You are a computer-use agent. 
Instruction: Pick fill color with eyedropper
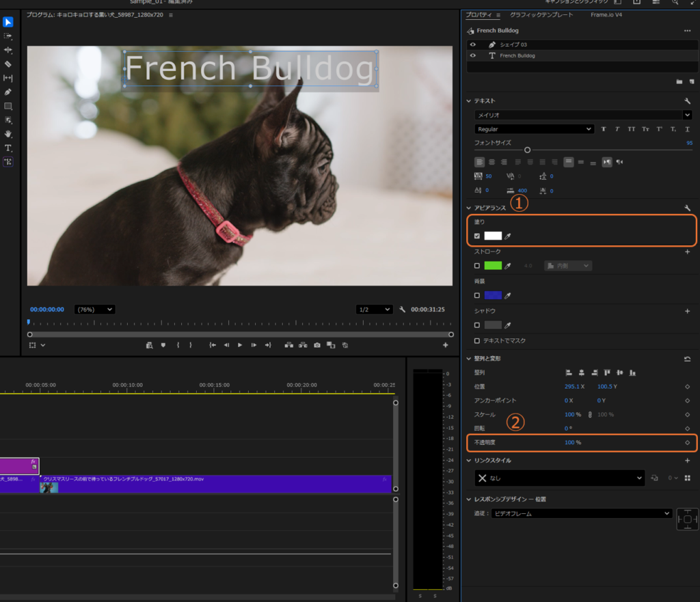(508, 236)
